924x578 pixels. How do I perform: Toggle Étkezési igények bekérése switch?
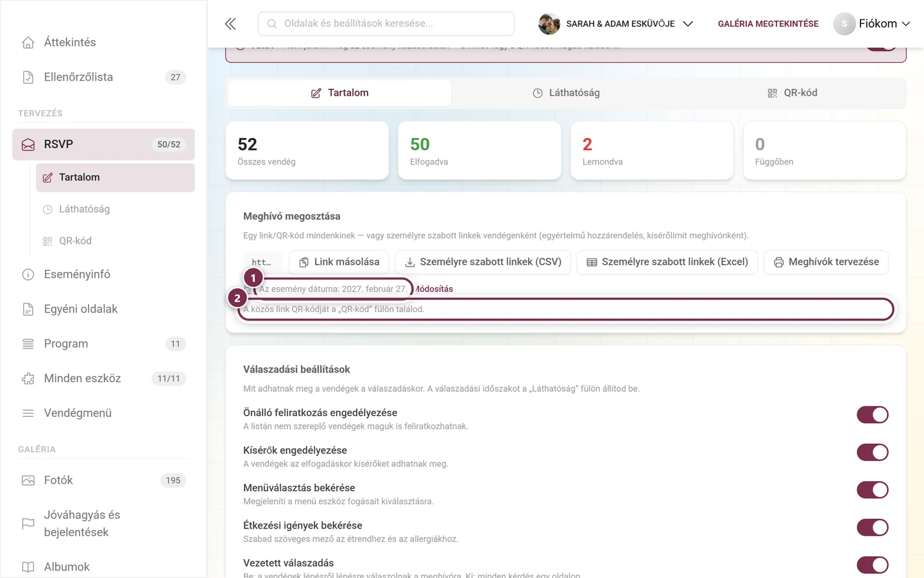pos(873,527)
